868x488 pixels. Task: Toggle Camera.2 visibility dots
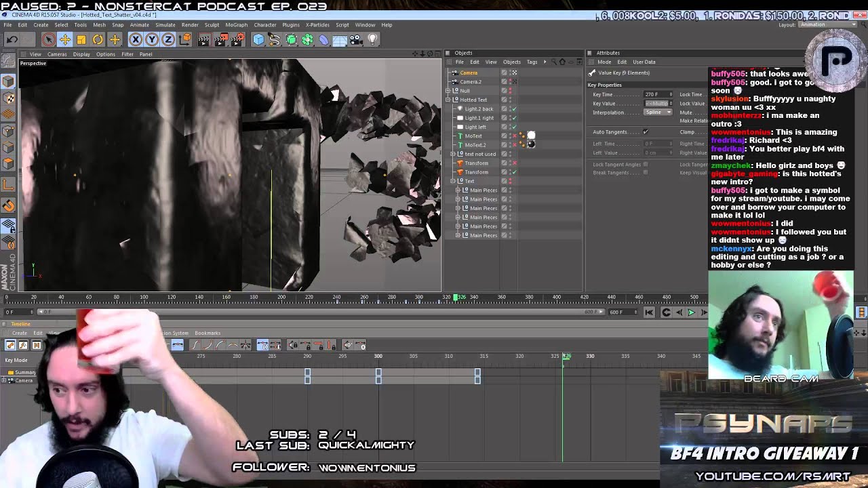510,82
